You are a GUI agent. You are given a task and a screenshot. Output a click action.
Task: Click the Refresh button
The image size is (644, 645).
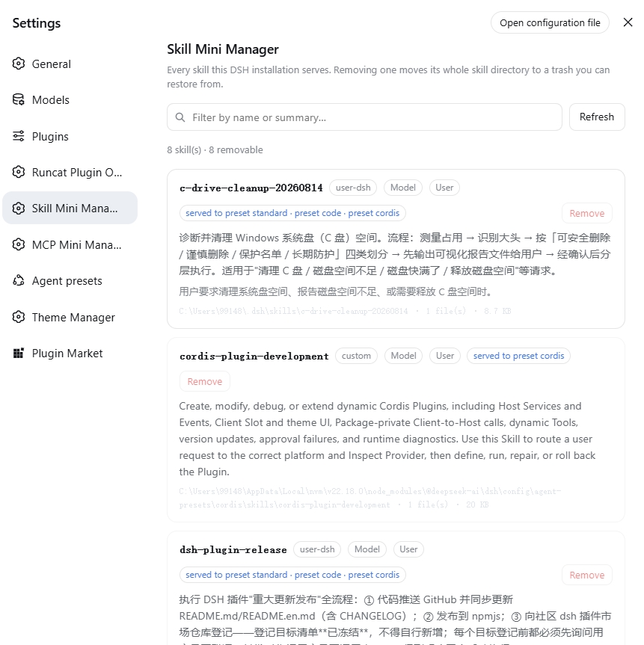597,117
